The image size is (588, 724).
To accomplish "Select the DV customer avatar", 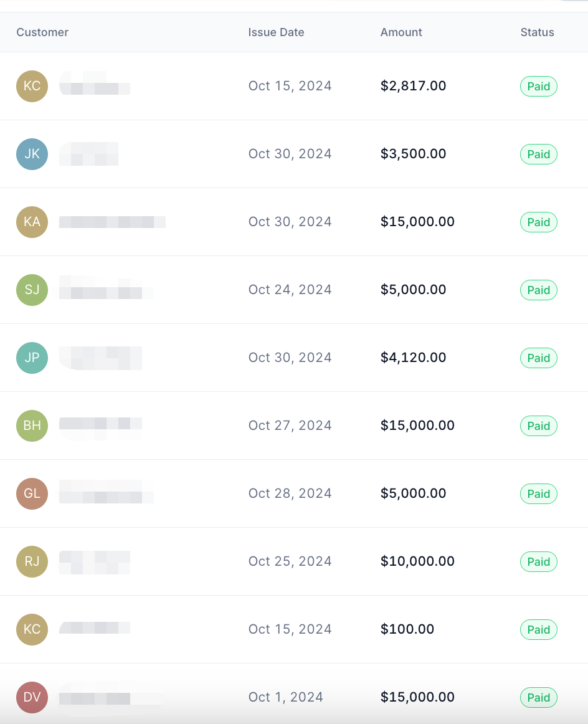I will (x=32, y=697).
